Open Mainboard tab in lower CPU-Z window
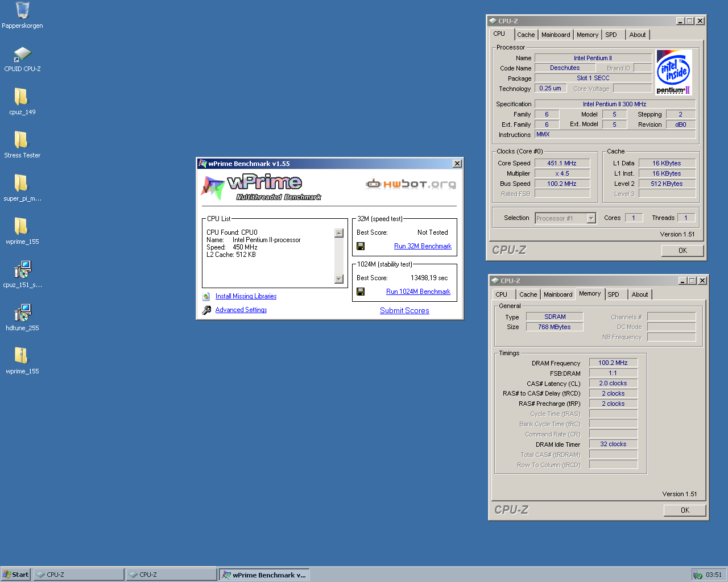Screen dimensions: 728x582 pyautogui.click(x=558, y=294)
